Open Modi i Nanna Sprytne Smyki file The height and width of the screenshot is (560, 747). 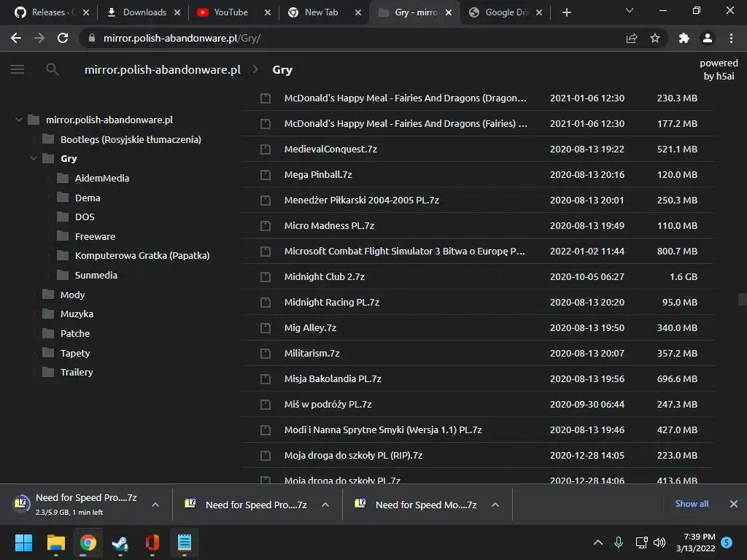tap(383, 430)
